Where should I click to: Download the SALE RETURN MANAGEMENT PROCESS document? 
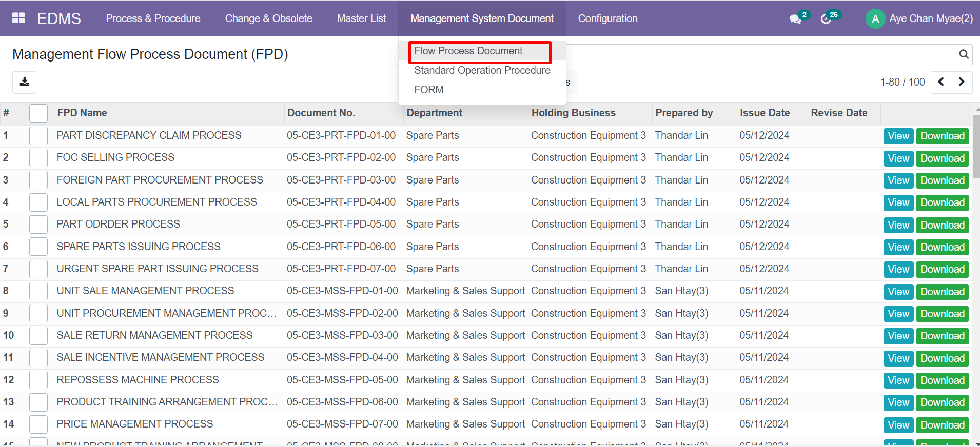pos(943,336)
